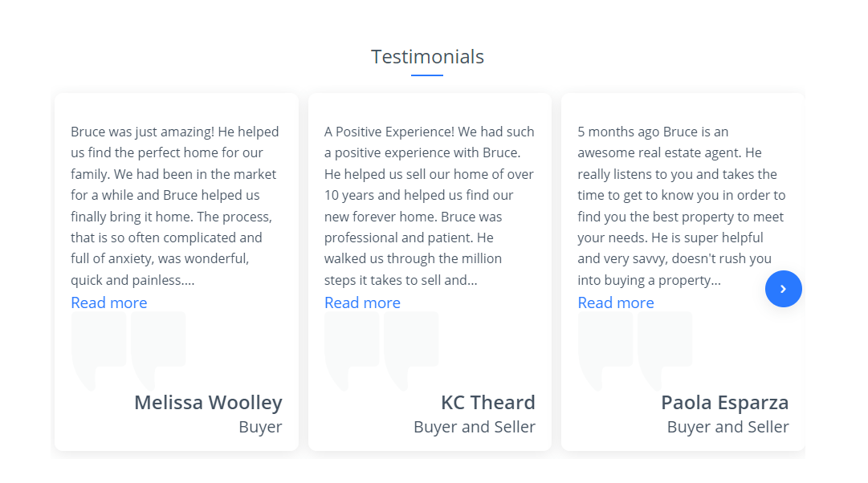
Task: Click the Buyer label under Melissa Woolley
Action: tap(260, 427)
